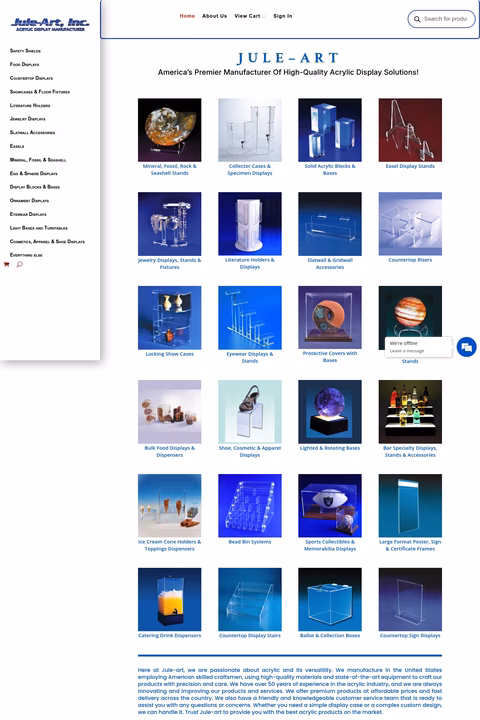The height and width of the screenshot is (720, 480).
Task: Open the Jewelry Displays thumbnail image
Action: pos(169,224)
